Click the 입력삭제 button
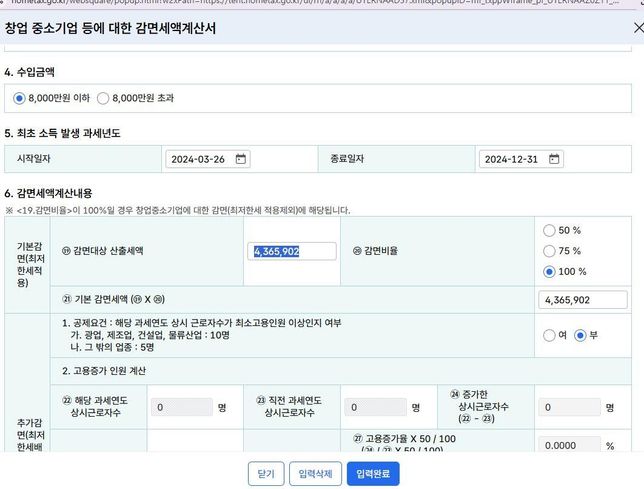 click(314, 474)
